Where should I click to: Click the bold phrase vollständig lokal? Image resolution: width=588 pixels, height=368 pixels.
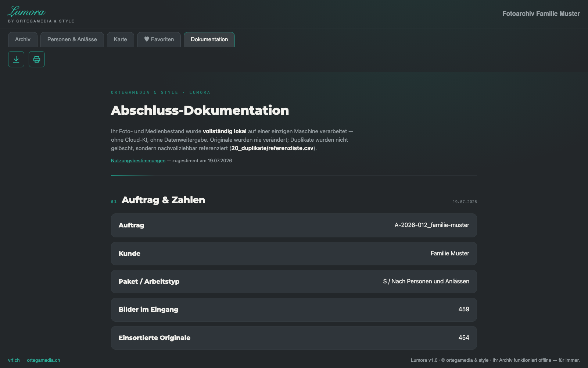[225, 131]
